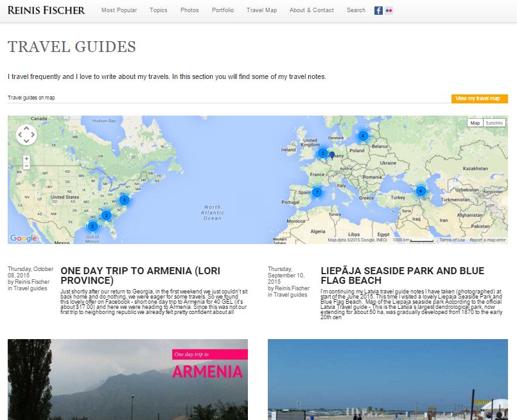Open One Day Trip to Armenia article title
517x420 pixels.
(140, 276)
